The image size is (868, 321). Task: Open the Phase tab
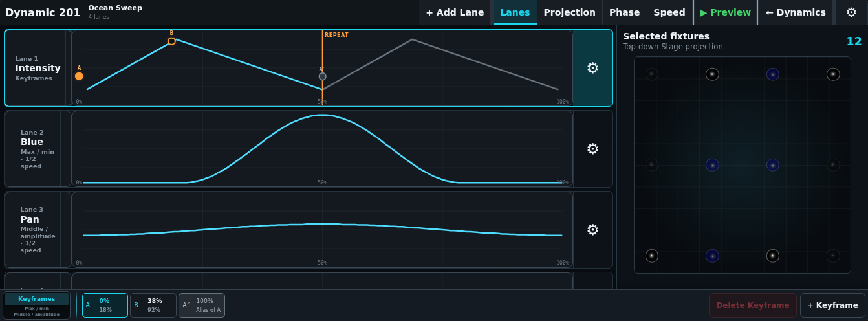(624, 12)
